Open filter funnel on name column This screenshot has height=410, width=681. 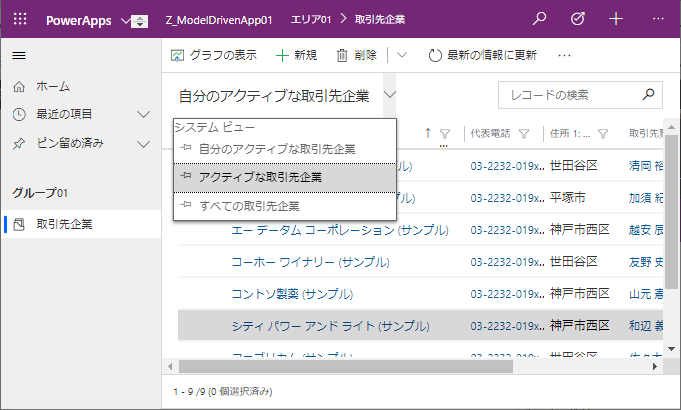point(445,134)
